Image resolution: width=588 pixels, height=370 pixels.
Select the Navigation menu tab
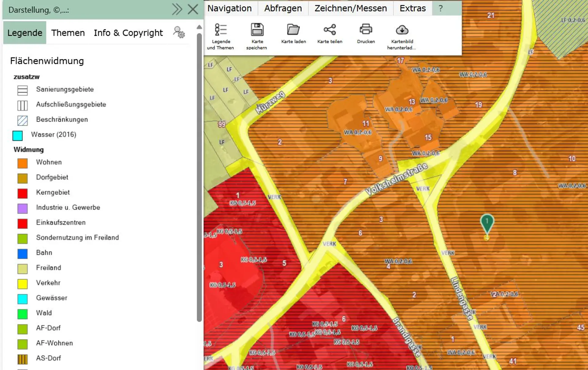(229, 8)
